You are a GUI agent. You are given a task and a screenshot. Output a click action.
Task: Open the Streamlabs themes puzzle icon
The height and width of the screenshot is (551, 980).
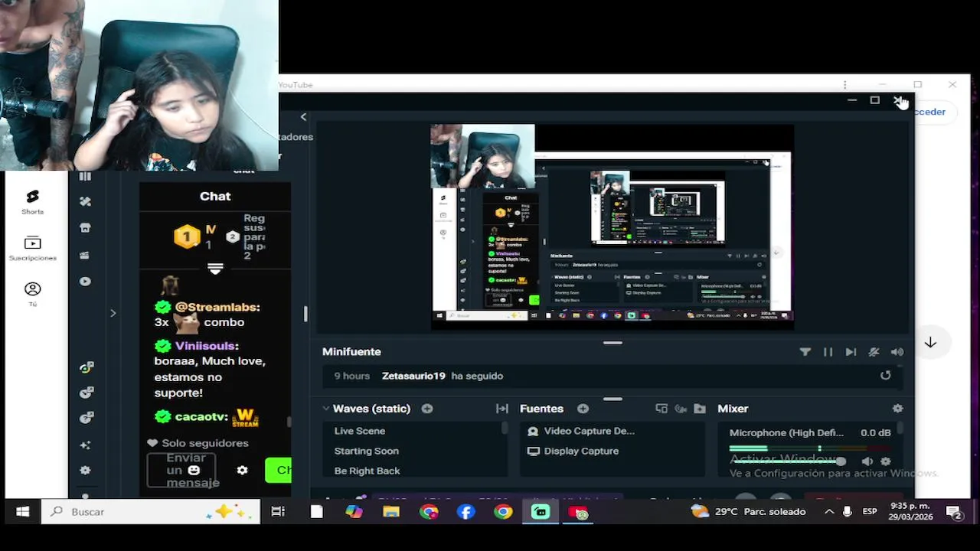pos(85,201)
